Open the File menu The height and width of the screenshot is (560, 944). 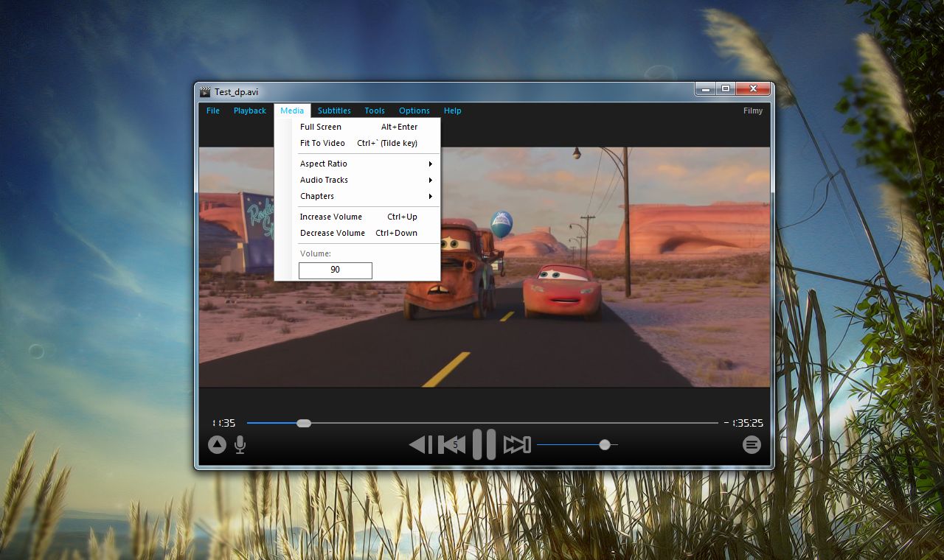tap(213, 111)
